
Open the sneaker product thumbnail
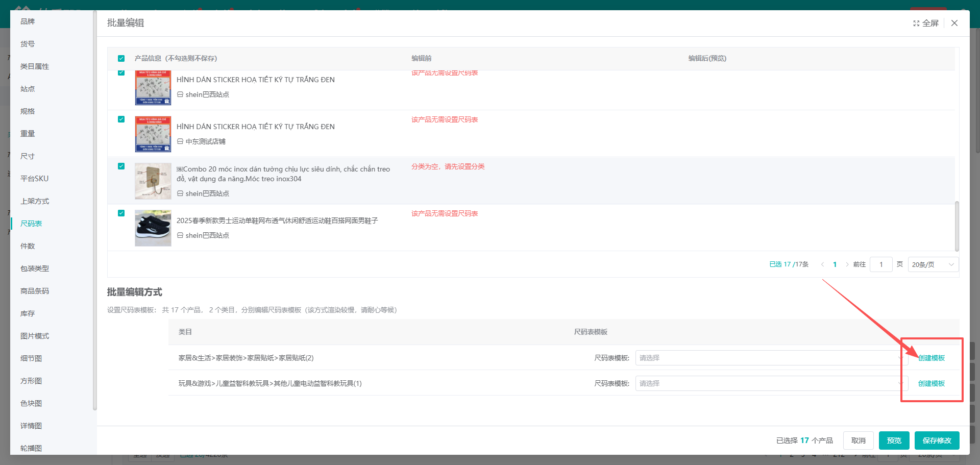coord(153,228)
